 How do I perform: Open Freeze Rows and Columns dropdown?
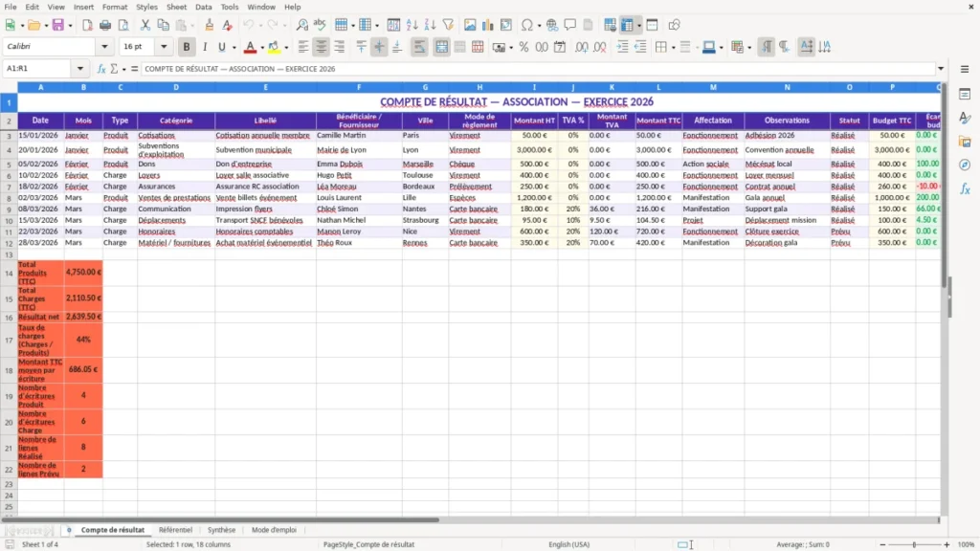(x=638, y=26)
